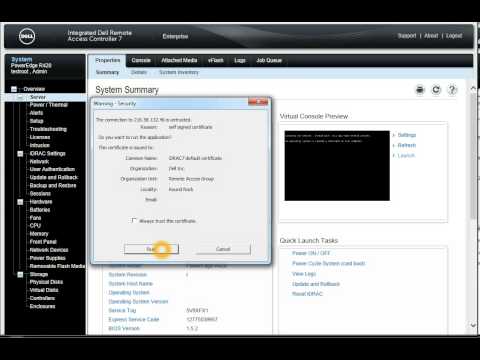The image size is (480, 360).
Task: Select Memory under Hardware
Action: coord(39,234)
